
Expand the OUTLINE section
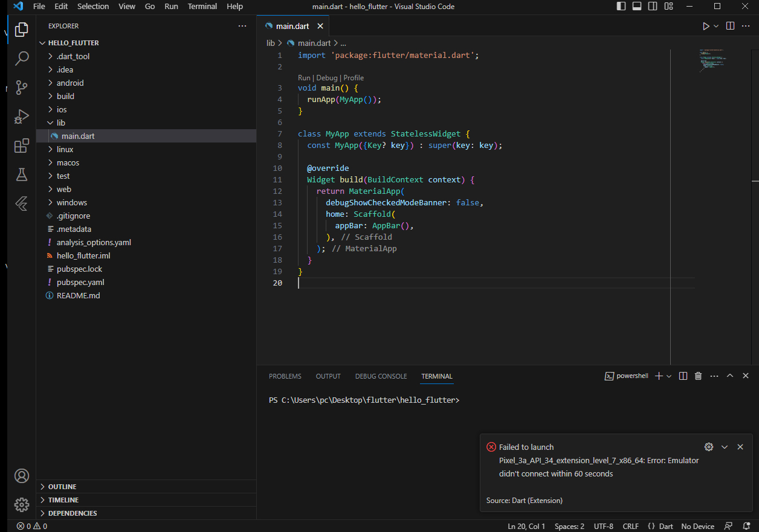[x=146, y=486]
